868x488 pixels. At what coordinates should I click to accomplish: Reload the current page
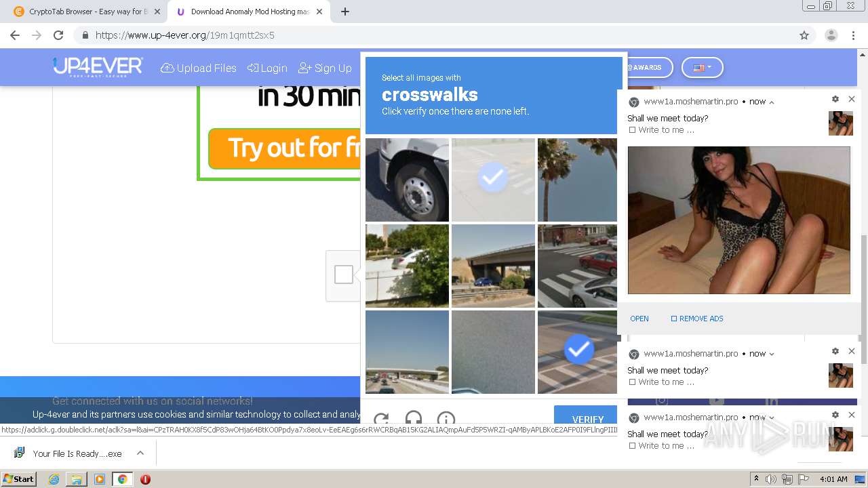(58, 35)
